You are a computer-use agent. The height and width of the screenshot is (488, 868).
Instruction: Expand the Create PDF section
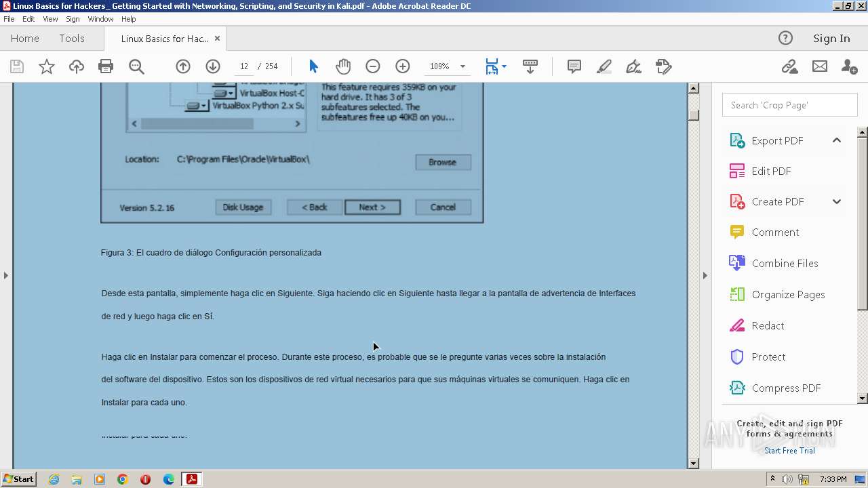pyautogui.click(x=837, y=201)
